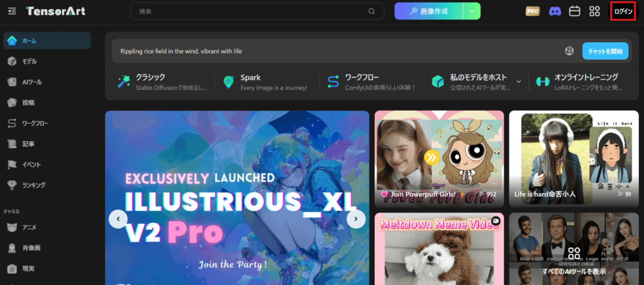Viewport: 644px width, 285px height.
Task: Click the Spark lightbulb icon
Action: (228, 81)
